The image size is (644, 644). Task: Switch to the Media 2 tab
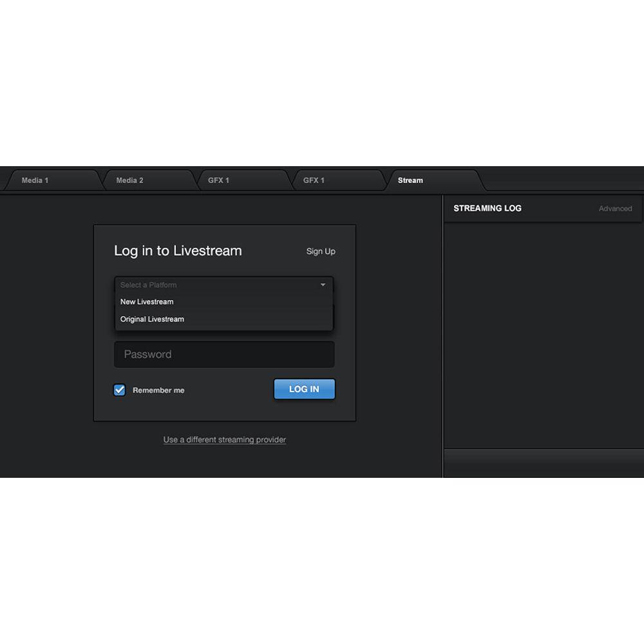click(x=129, y=180)
